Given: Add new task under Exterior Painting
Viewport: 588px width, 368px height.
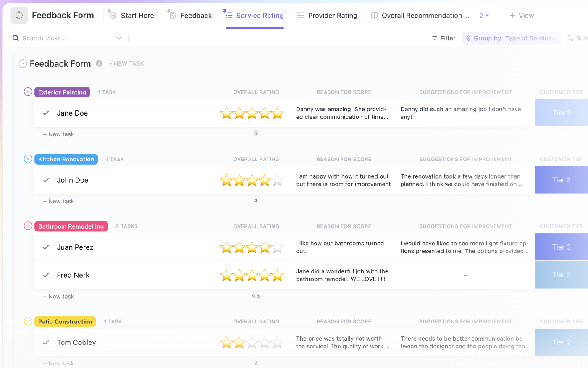Looking at the screenshot, I should 58,134.
